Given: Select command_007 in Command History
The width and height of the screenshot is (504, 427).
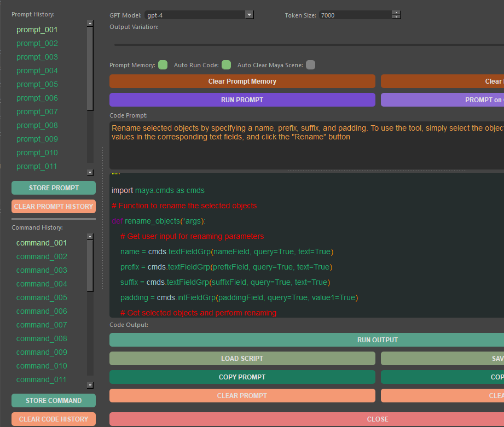Looking at the screenshot, I should coord(42,325).
